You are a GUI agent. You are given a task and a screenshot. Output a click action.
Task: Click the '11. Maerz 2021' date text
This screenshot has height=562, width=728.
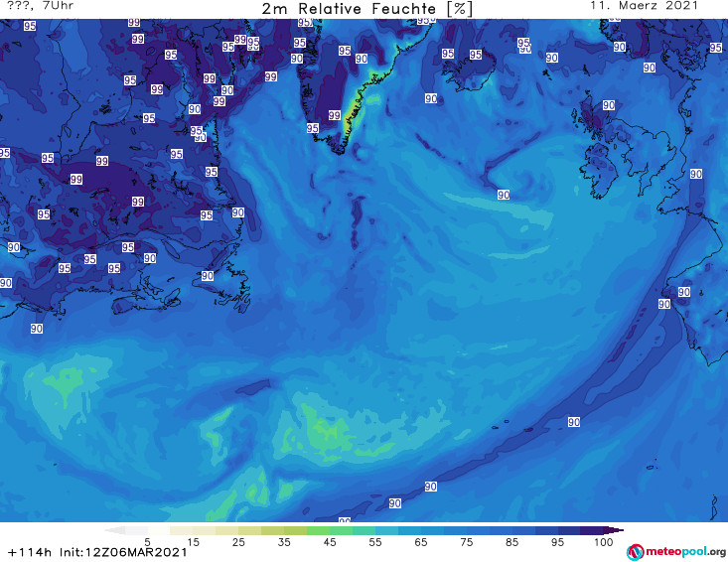click(644, 6)
